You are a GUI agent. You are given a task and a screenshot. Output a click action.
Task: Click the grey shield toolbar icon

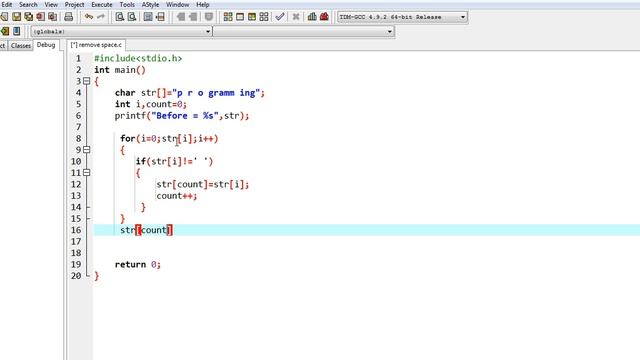click(x=209, y=17)
